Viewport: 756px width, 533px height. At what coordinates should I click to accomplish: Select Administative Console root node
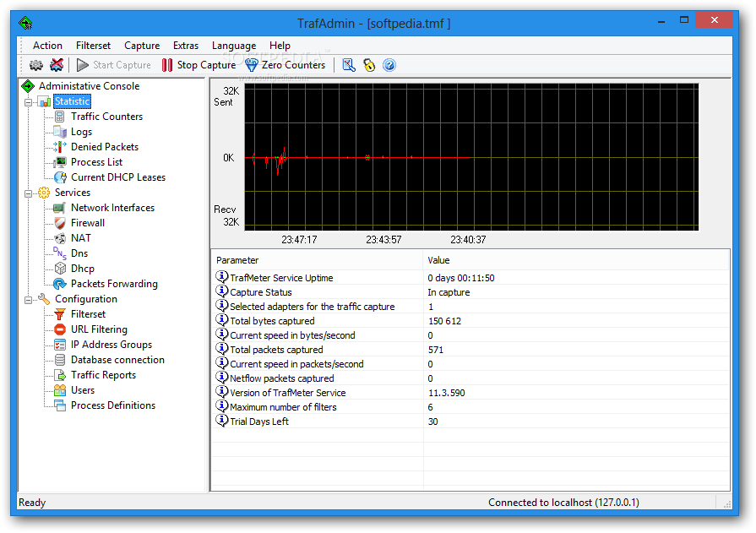(x=89, y=86)
